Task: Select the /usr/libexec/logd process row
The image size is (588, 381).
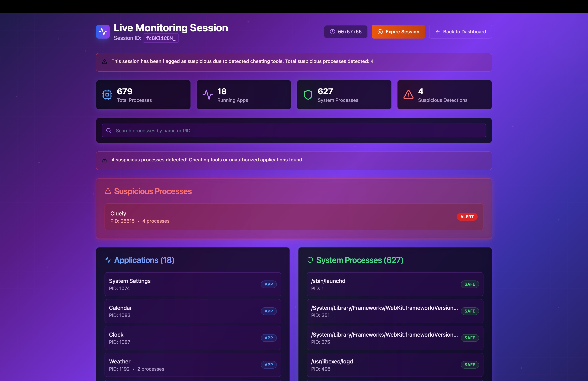Action: click(395, 365)
